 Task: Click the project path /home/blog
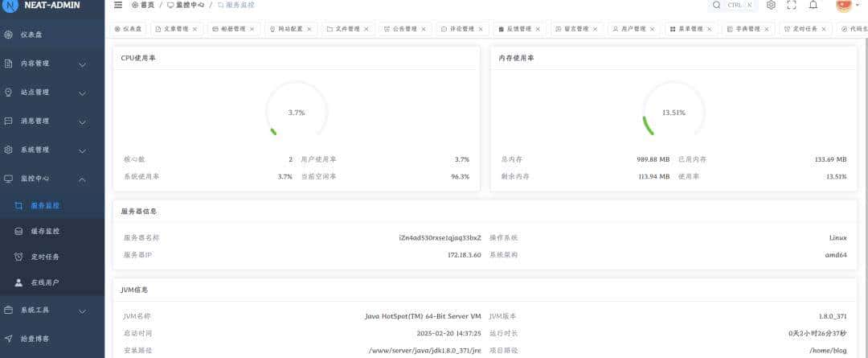(x=828, y=351)
